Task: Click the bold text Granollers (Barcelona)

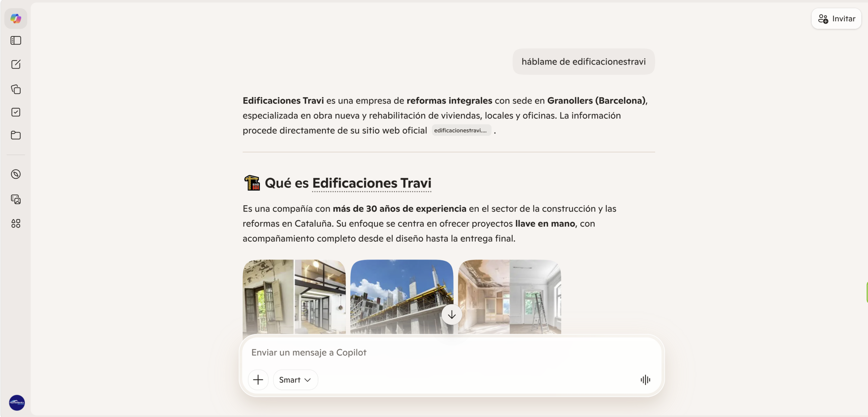Action: point(596,101)
